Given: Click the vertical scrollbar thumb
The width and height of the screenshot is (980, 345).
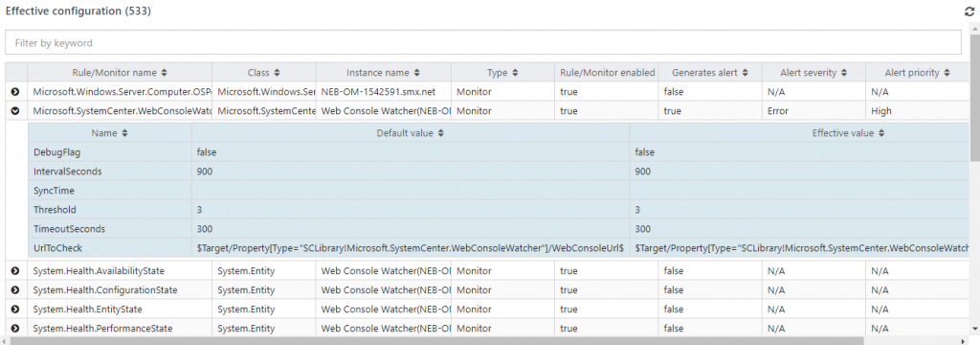Looking at the screenshot, I should pyautogui.click(x=975, y=99).
